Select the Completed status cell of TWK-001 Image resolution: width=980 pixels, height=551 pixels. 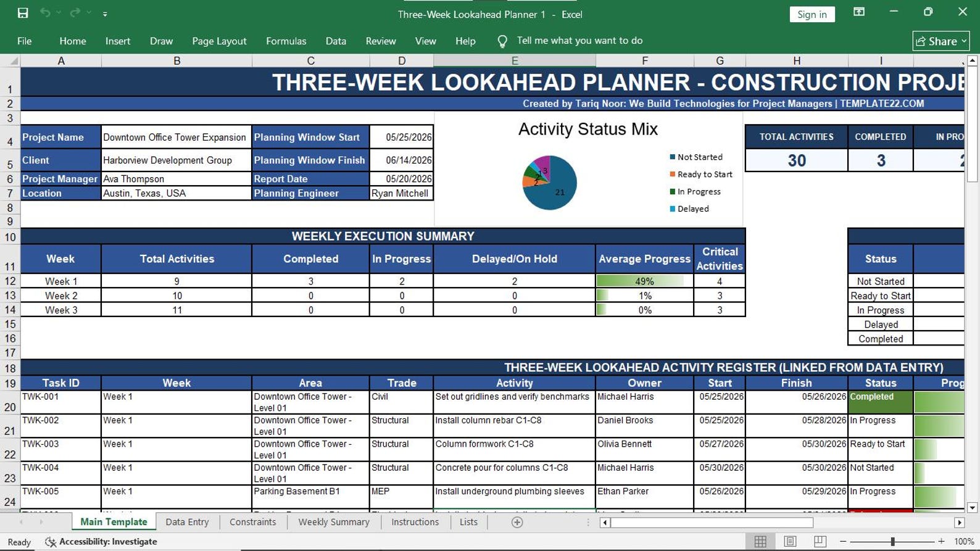pos(881,402)
